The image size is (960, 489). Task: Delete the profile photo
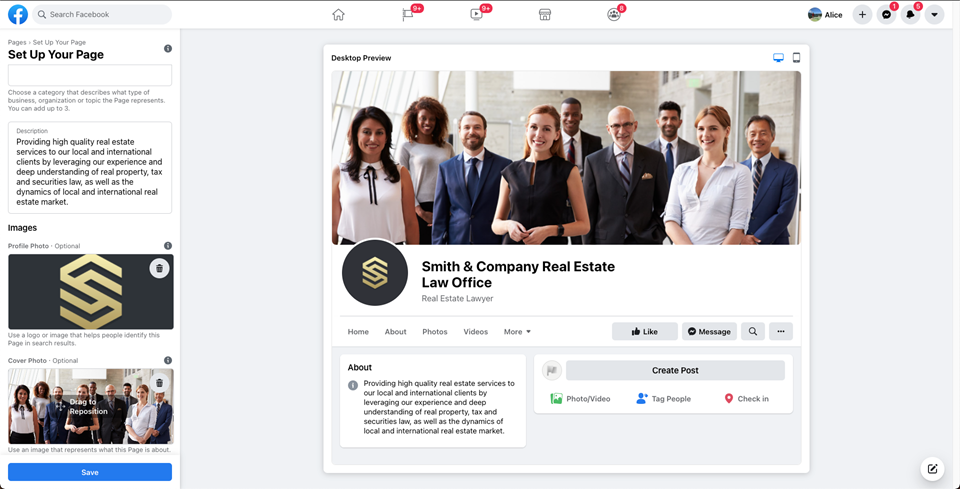159,268
